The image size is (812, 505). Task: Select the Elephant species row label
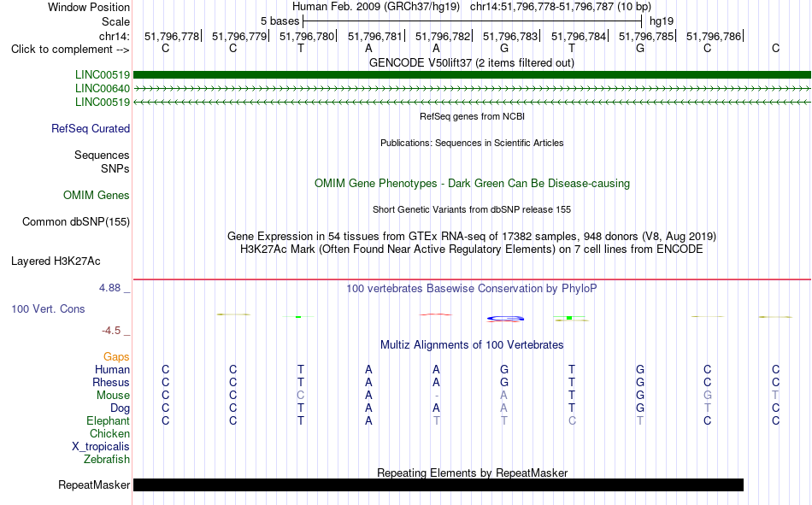(108, 420)
